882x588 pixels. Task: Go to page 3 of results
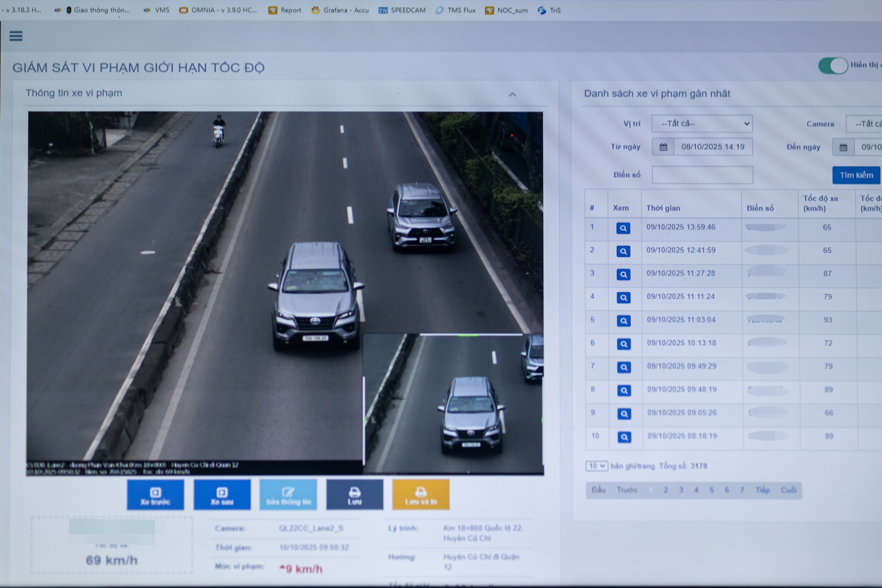(681, 490)
